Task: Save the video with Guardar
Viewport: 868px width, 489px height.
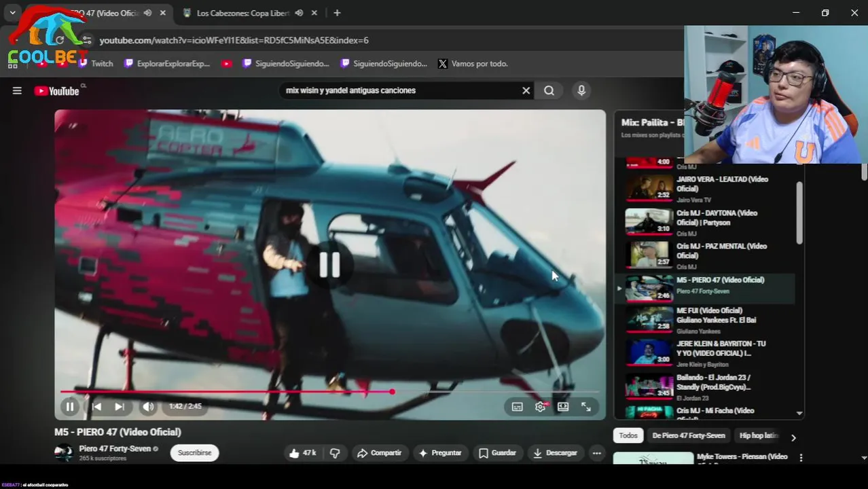Action: (x=497, y=453)
